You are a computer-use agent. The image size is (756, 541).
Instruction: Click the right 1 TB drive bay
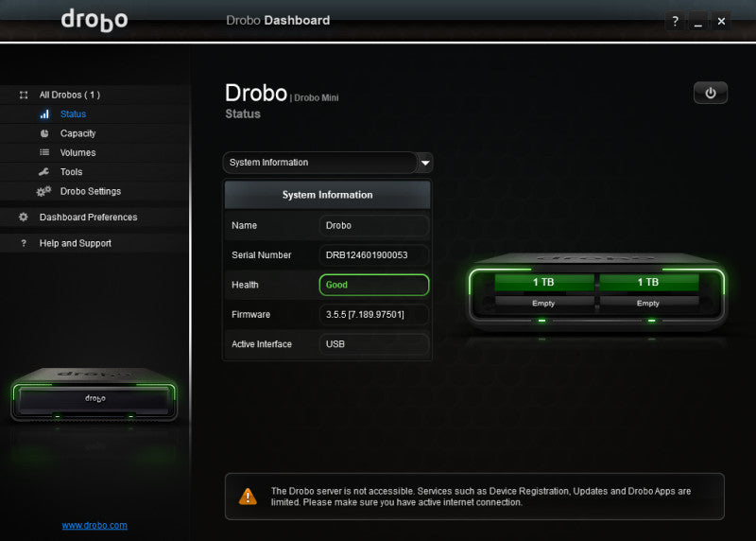[648, 283]
